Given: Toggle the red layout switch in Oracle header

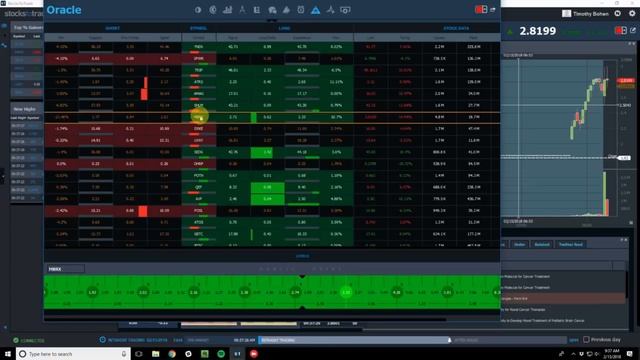Looking at the screenshot, I should point(481,9).
